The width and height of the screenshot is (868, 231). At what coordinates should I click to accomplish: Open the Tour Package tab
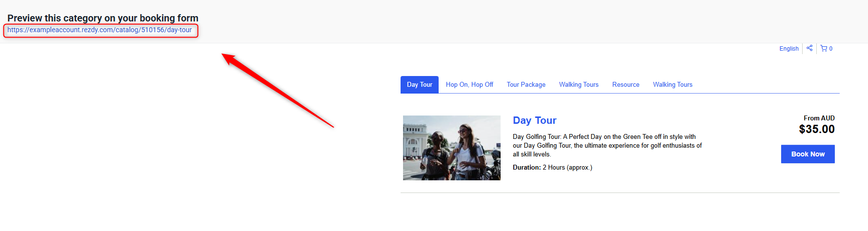(526, 85)
